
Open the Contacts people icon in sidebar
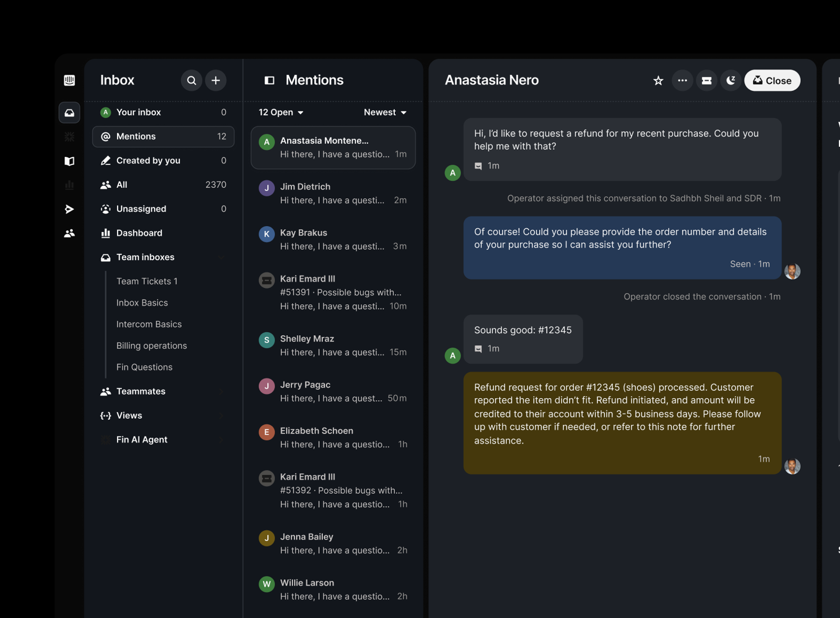[x=69, y=233]
